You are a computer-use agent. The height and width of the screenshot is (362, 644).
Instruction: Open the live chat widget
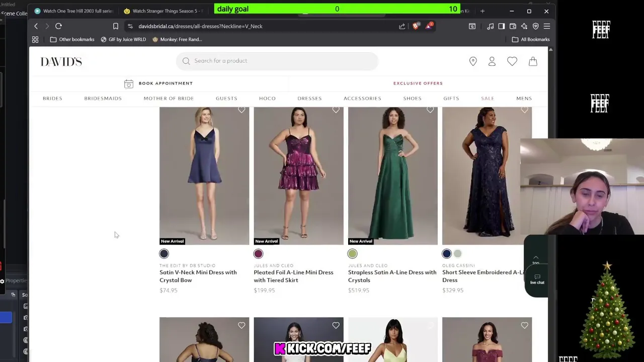537,279
